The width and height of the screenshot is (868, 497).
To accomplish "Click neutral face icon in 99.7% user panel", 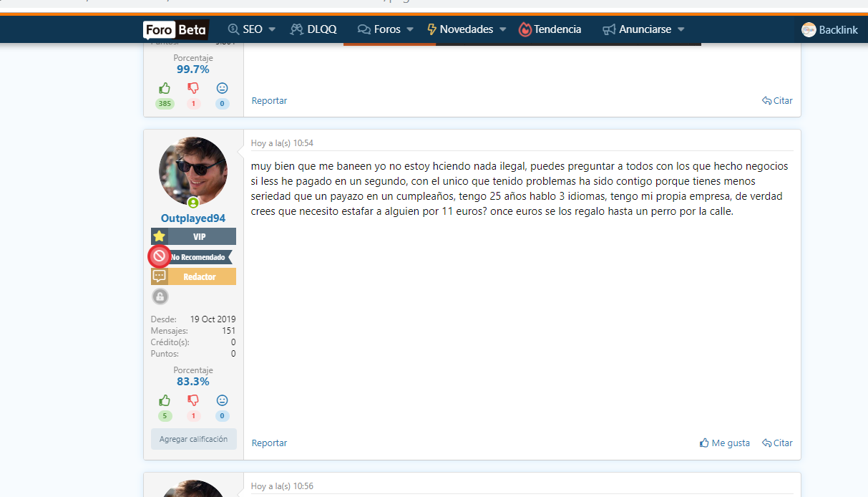I will pyautogui.click(x=222, y=88).
